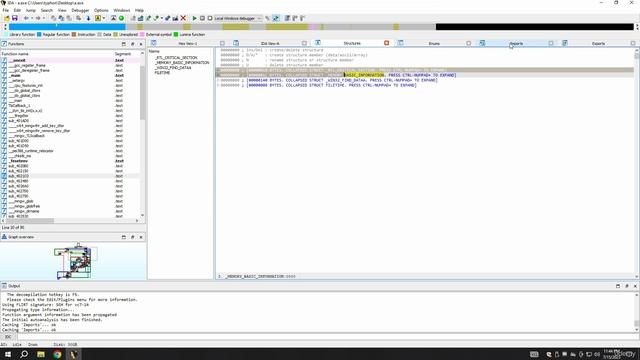Viewport: 640px width, 360px height.
Task: Switch to the IDA View-A tab
Action: click(x=270, y=43)
